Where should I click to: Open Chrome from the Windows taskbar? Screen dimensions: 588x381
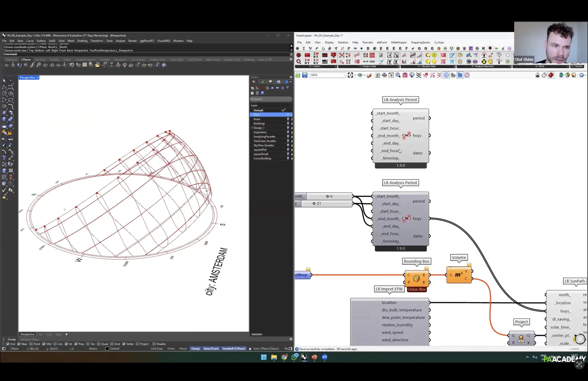[x=284, y=357]
